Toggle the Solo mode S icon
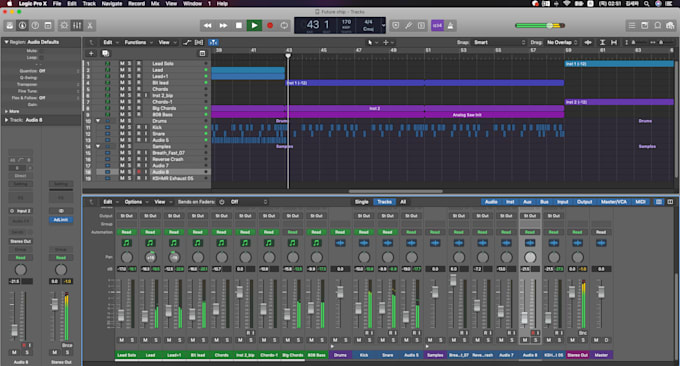This screenshot has height=366, width=680. (422, 26)
